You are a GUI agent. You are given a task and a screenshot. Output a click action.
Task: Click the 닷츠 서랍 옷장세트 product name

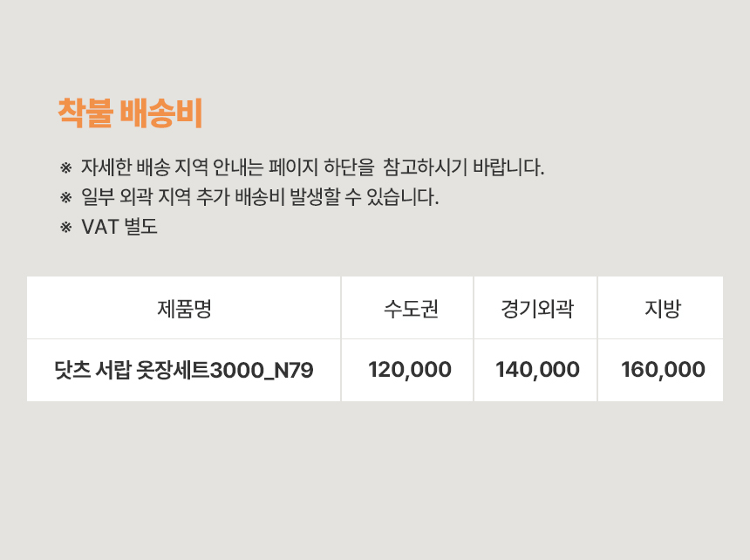(x=134, y=371)
